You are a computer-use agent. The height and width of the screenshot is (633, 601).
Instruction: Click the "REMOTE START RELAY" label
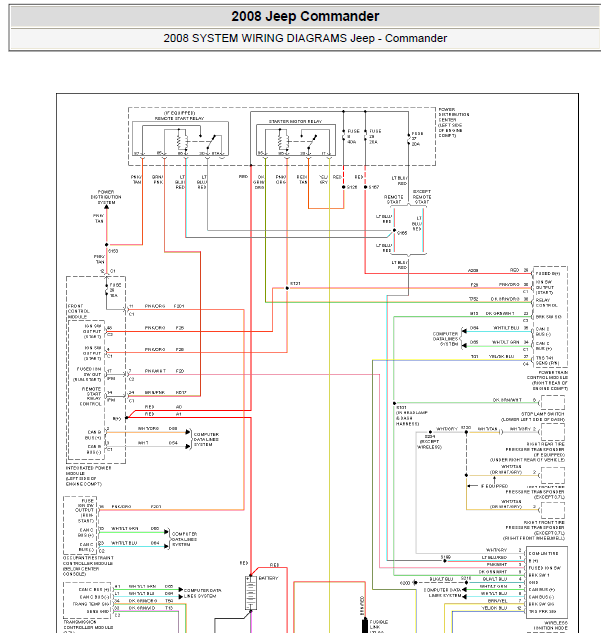(x=179, y=118)
